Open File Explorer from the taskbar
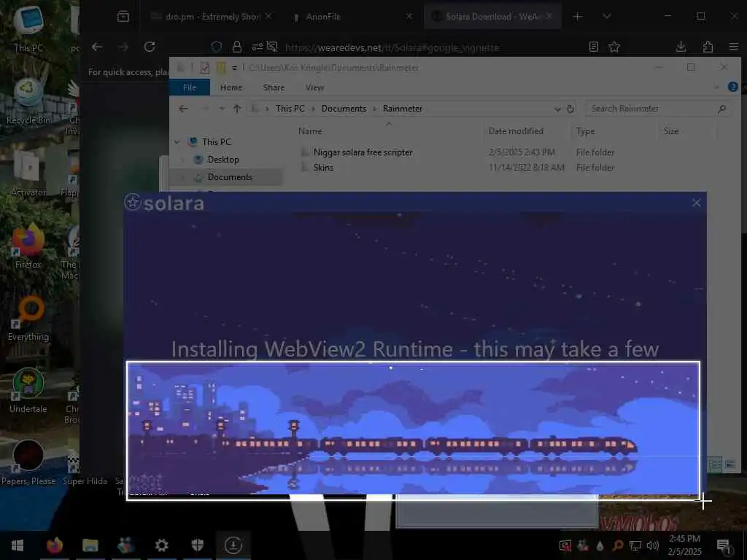747x560 pixels. pyautogui.click(x=90, y=545)
